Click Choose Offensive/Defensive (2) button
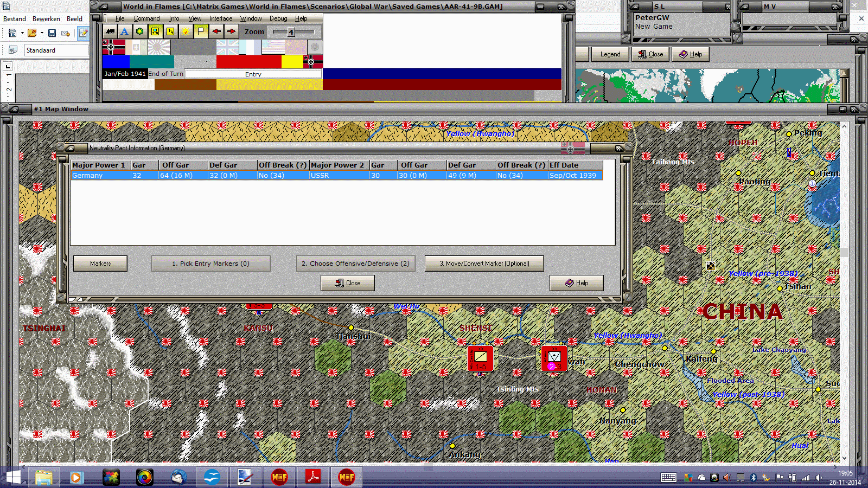 tap(356, 264)
